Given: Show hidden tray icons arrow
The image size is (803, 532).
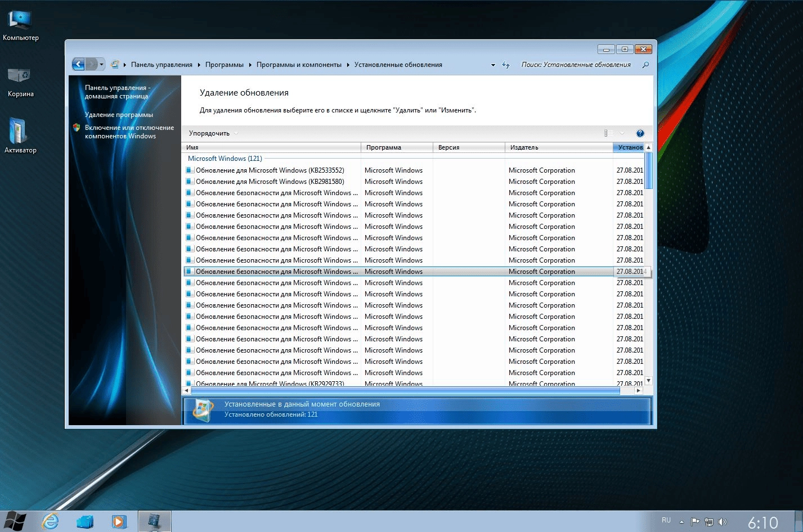Looking at the screenshot, I should click(681, 522).
